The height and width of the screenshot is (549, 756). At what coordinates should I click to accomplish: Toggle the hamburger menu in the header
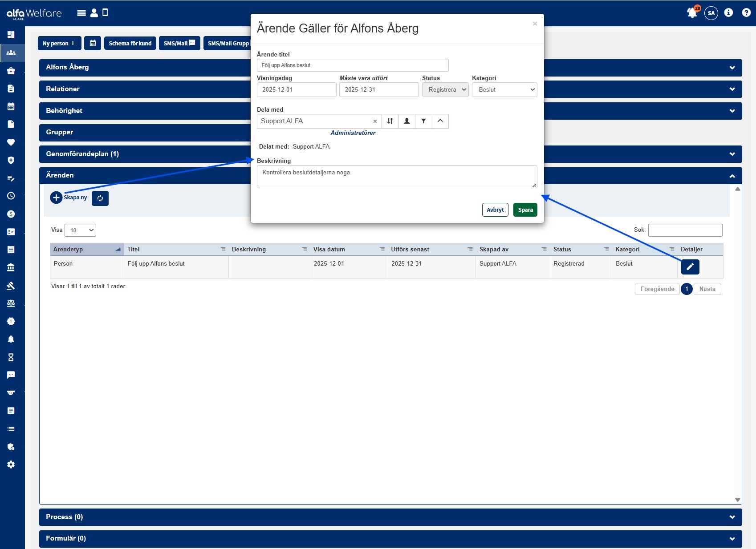(x=81, y=13)
